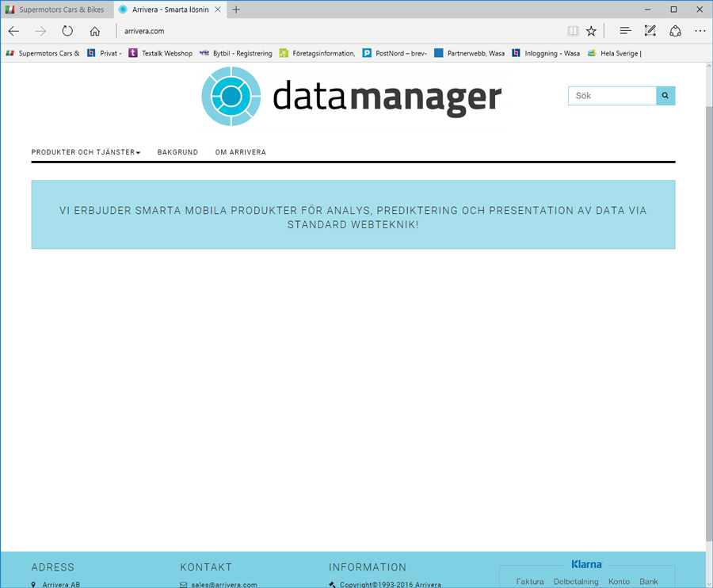713x588 pixels.
Task: Open Inloggning - Wasa bookmark
Action: click(x=545, y=53)
